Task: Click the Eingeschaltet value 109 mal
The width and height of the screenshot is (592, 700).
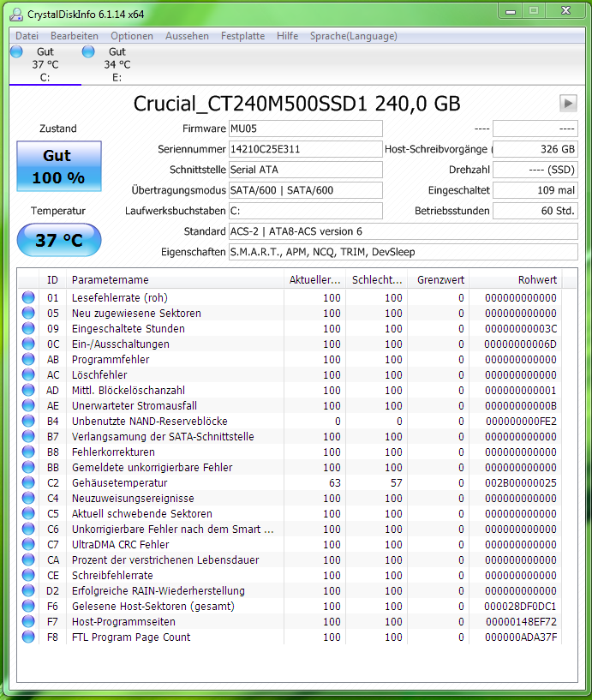Action: pyautogui.click(x=535, y=190)
